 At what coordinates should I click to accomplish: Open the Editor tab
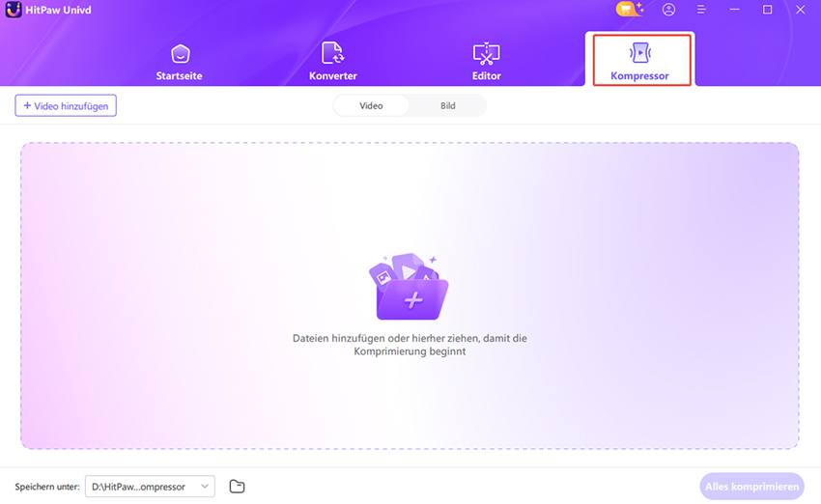[487, 62]
